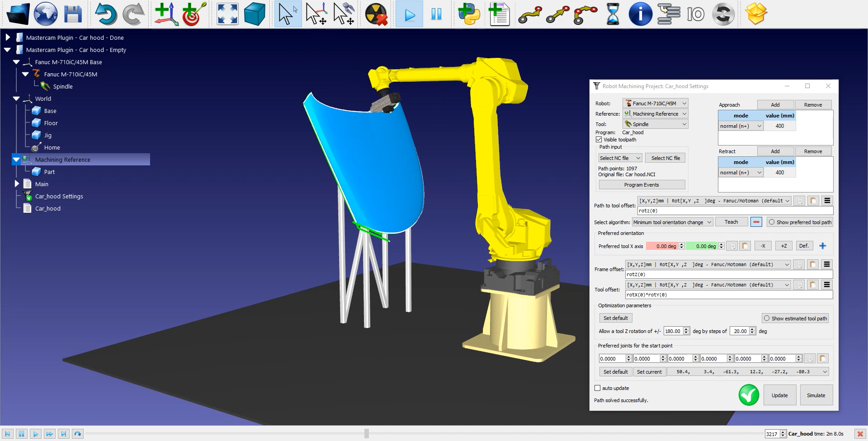This screenshot has height=441, width=868.
Task: Click the isometric view cube icon
Action: [x=255, y=14]
